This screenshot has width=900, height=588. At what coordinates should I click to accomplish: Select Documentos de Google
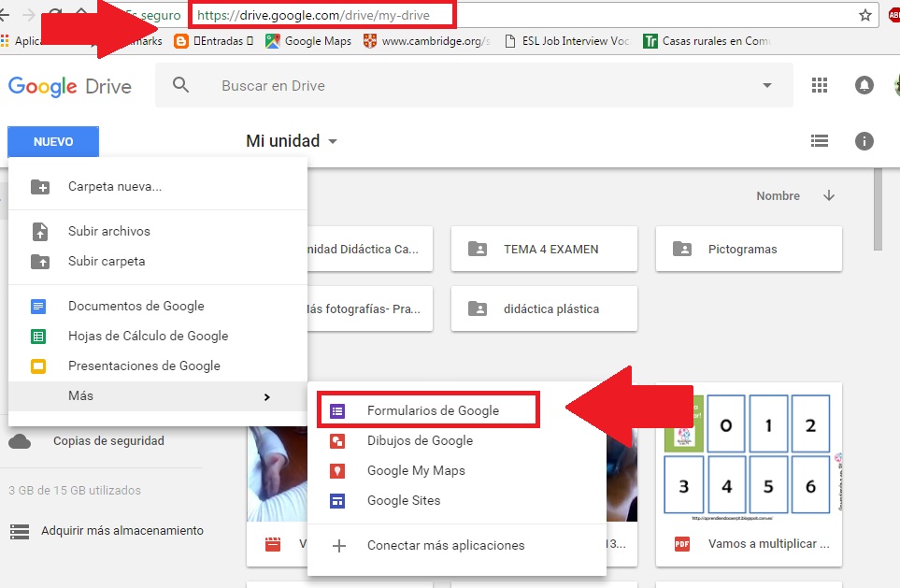coord(158,306)
